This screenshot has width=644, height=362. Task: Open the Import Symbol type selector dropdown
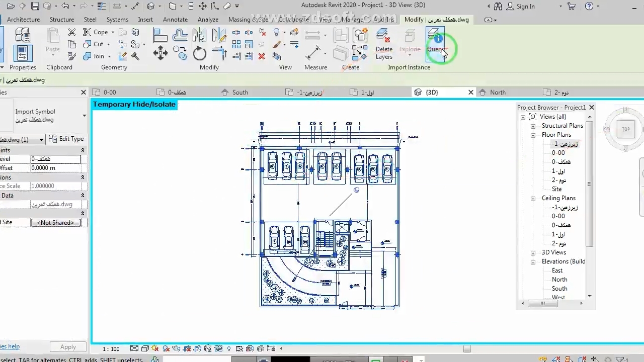[84, 116]
